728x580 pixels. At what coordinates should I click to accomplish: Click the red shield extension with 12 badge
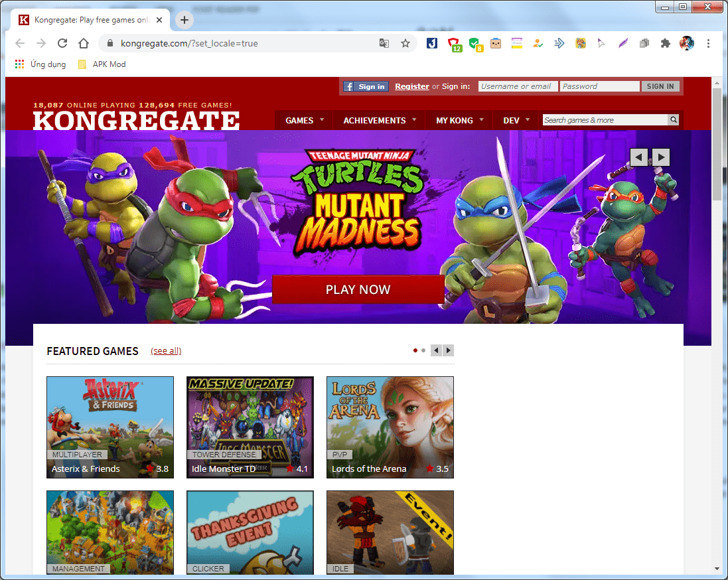click(454, 44)
